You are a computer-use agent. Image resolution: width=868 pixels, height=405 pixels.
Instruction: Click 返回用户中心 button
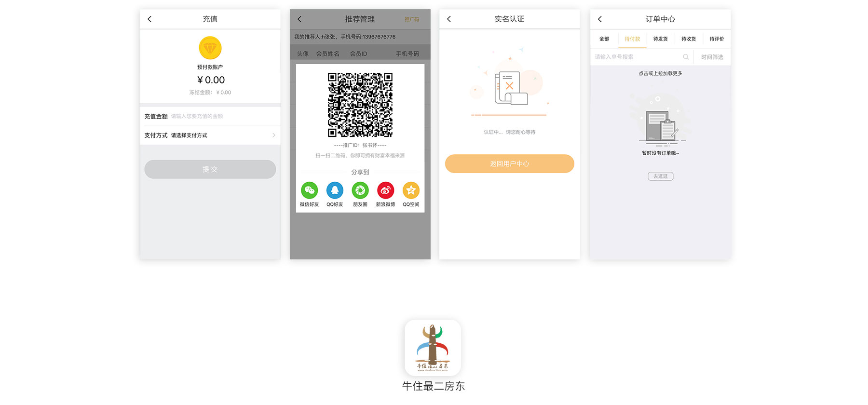[510, 163]
